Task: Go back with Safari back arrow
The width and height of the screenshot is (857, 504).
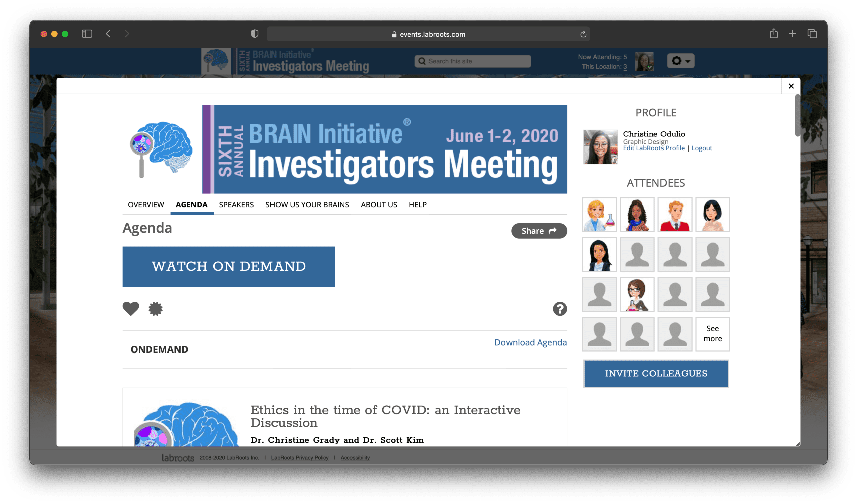Action: (x=108, y=34)
